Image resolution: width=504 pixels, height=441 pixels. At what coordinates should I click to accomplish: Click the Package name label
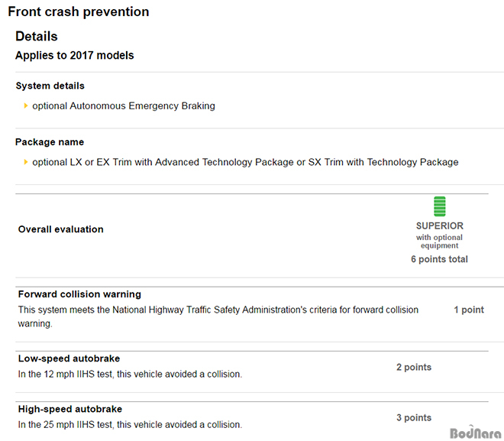[50, 142]
